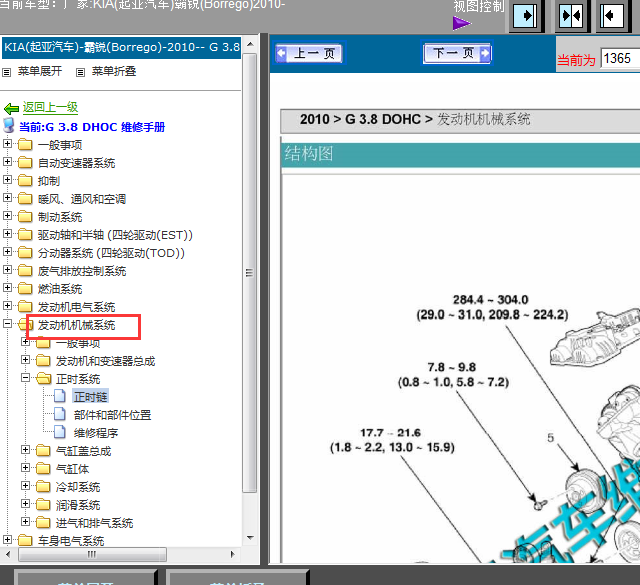
Task: Click the torque value 7.8 ~ 9.8
Action: coord(452,367)
